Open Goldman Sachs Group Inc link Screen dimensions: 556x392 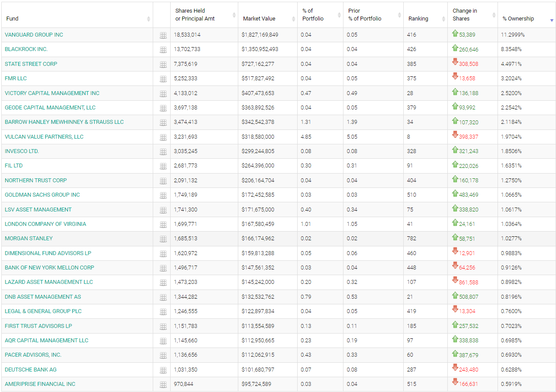point(42,195)
